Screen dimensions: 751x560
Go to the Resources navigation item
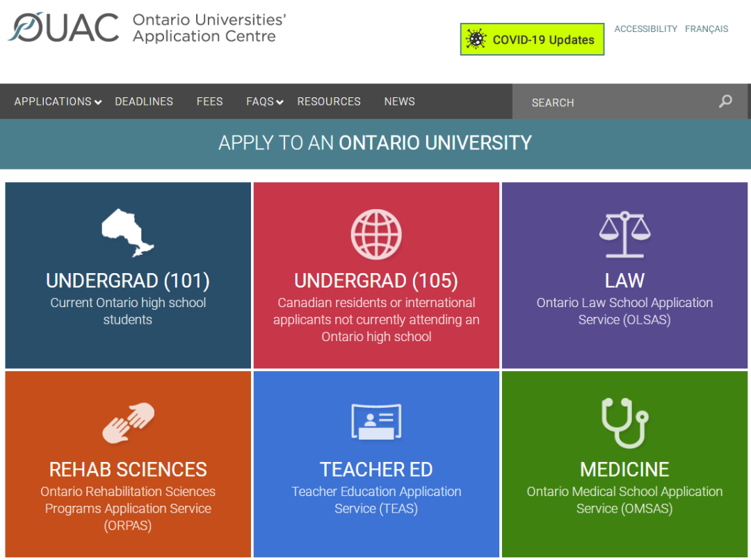point(329,101)
